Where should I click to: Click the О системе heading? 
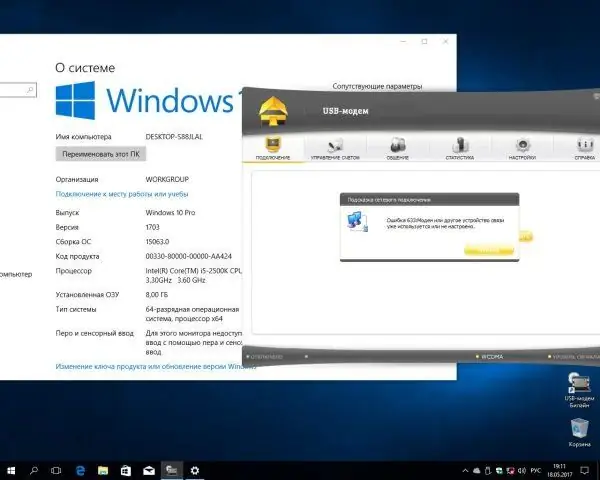85,68
